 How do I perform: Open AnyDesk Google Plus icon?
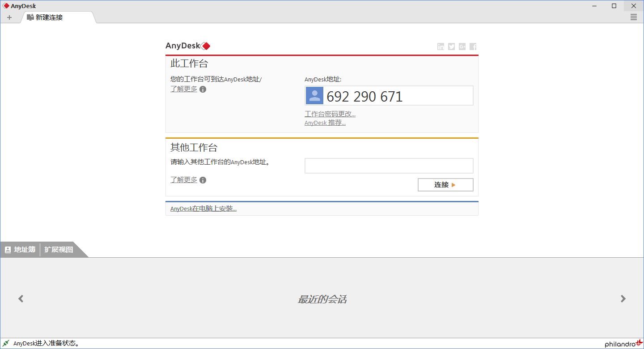[462, 47]
